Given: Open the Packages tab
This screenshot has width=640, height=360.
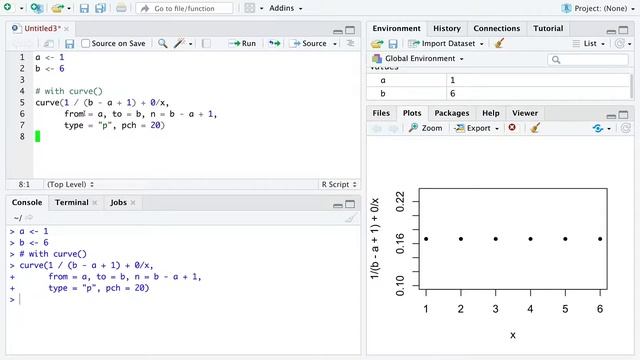Looking at the screenshot, I should (451, 113).
